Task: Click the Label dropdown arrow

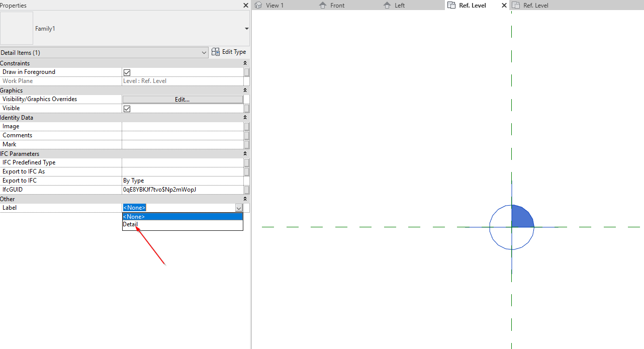Action: (238, 207)
